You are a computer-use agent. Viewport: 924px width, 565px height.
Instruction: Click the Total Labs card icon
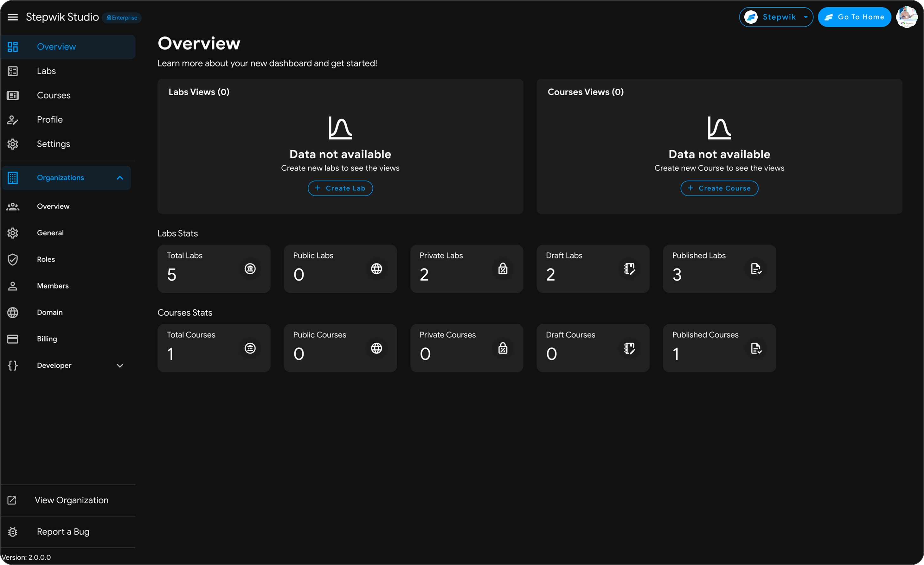pos(250,269)
